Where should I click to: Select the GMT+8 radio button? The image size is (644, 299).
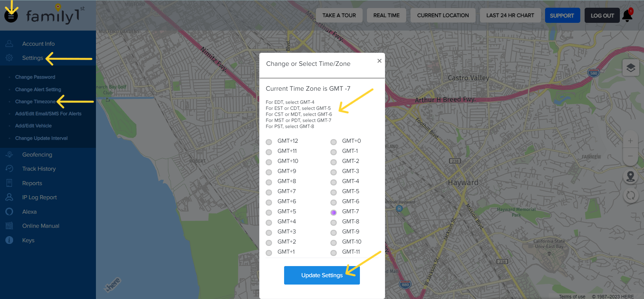click(x=269, y=182)
